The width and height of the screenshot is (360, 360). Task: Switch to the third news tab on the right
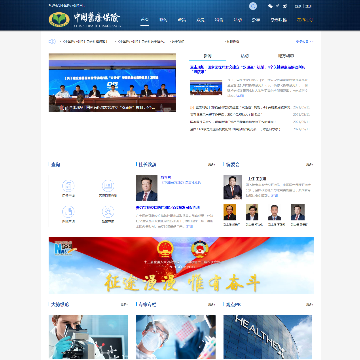286,56
